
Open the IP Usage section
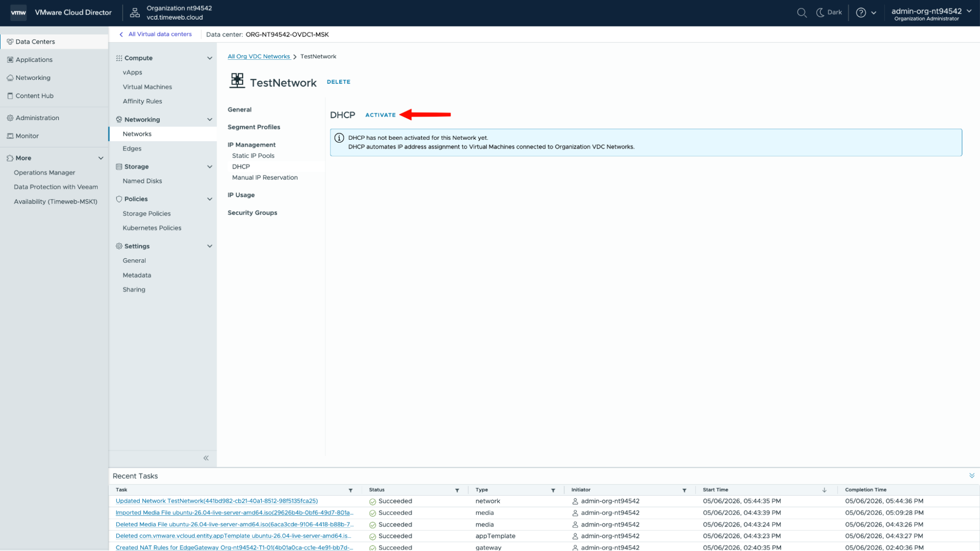(x=241, y=195)
